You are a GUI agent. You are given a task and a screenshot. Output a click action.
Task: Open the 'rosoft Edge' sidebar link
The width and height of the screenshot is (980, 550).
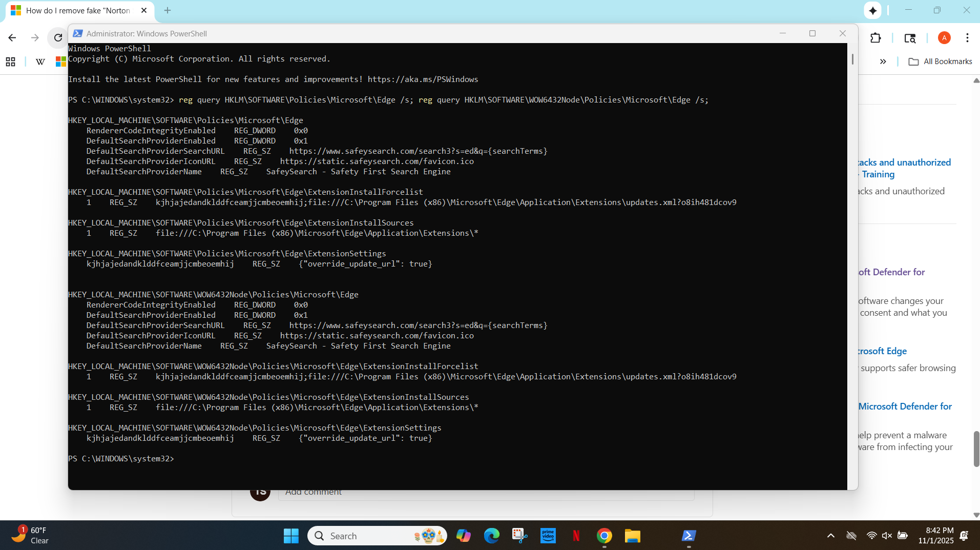click(882, 351)
